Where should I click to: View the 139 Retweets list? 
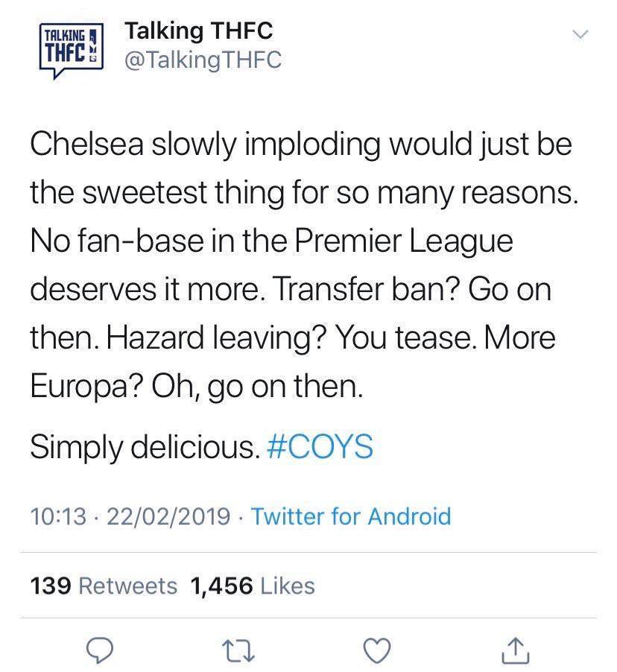click(104, 586)
